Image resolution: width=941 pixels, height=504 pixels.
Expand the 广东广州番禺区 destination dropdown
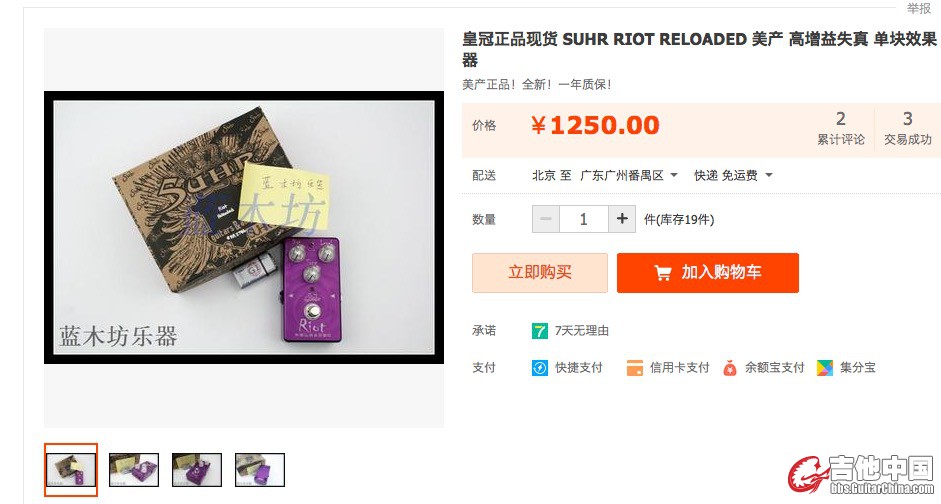[628, 175]
